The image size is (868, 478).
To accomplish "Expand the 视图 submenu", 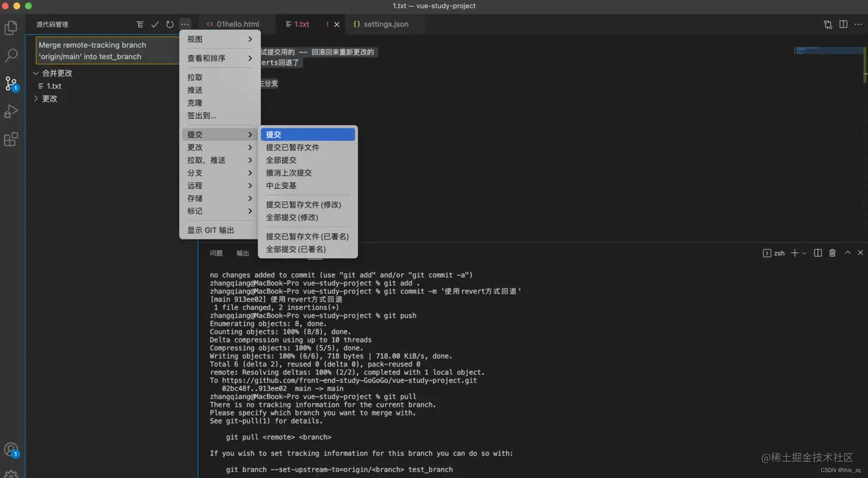I will point(220,39).
